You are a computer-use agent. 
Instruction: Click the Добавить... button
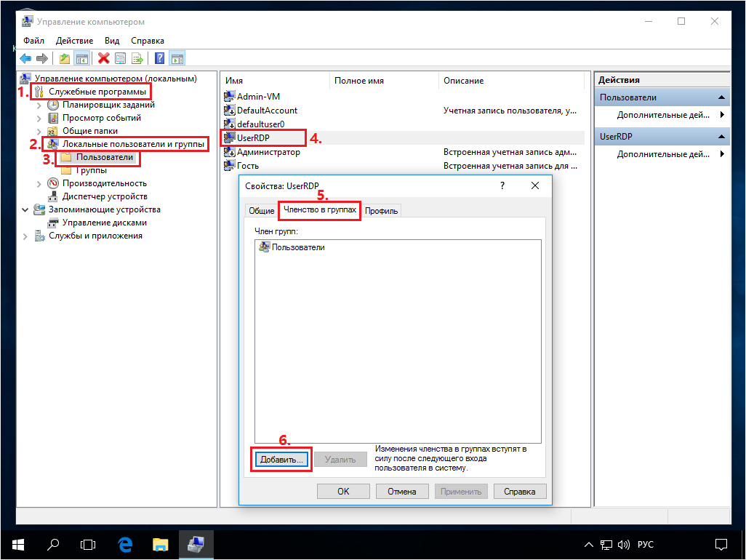281,460
